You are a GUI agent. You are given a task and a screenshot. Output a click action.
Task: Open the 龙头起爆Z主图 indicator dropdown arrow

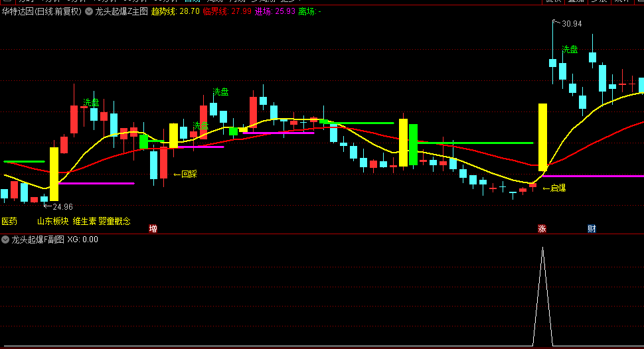pos(89,11)
